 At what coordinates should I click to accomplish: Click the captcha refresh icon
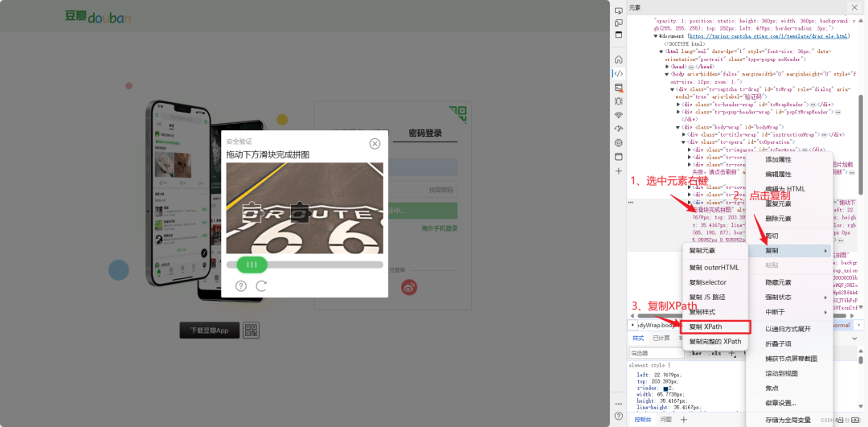point(261,285)
